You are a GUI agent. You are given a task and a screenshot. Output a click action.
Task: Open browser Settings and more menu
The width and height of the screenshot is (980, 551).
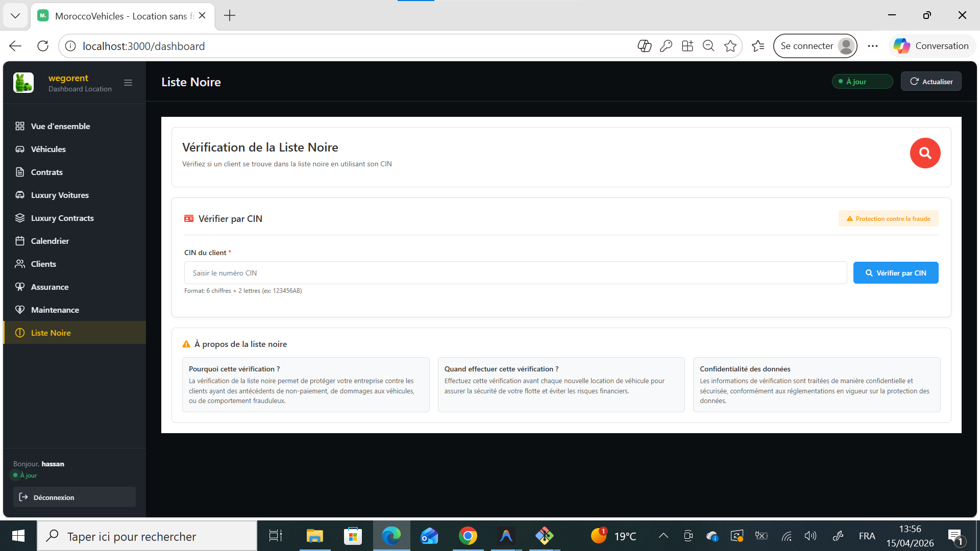[x=872, y=46]
